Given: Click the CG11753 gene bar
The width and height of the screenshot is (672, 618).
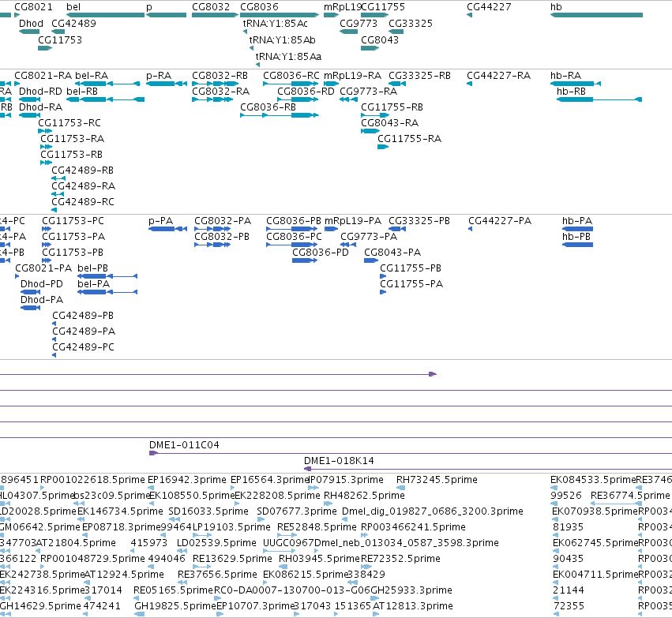Looking at the screenshot, I should [45, 48].
